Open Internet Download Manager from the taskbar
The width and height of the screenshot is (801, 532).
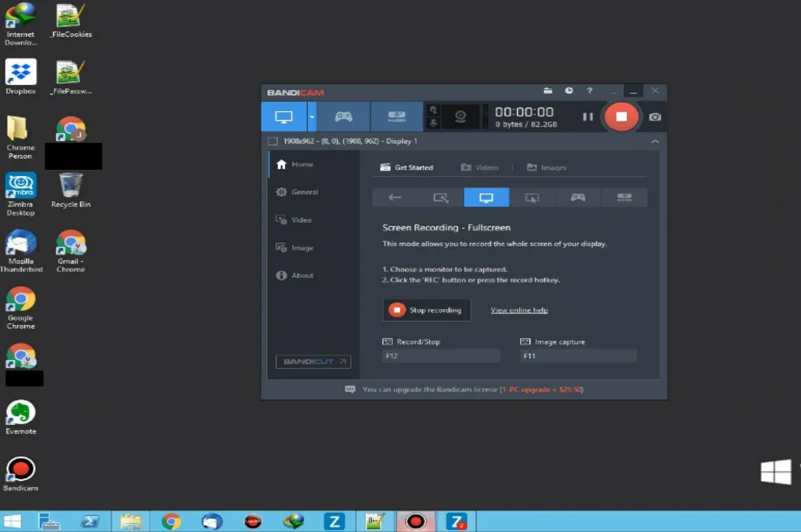293,521
